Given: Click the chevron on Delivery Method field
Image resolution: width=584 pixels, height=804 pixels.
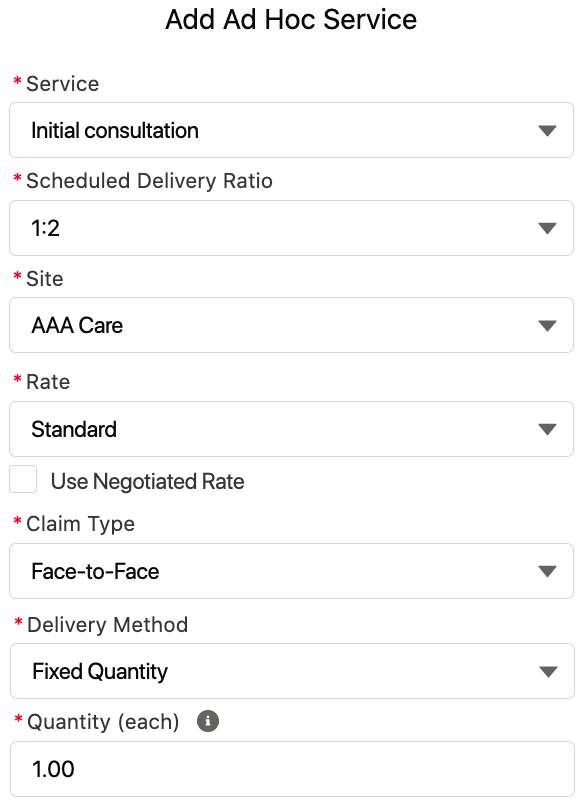Looking at the screenshot, I should pyautogui.click(x=548, y=671).
